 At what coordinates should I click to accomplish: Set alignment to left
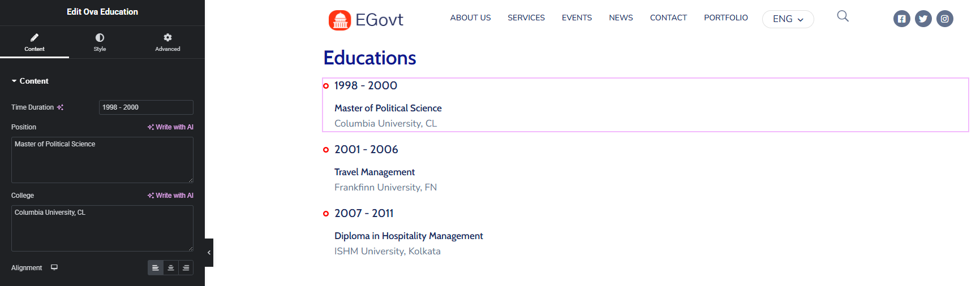coord(156,268)
